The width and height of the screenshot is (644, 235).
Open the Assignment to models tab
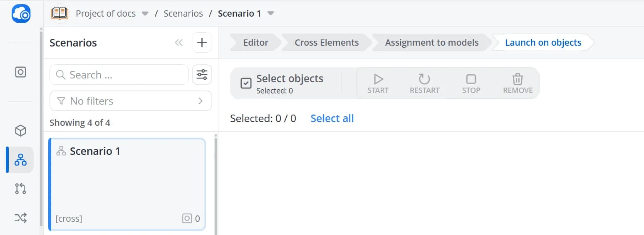[x=432, y=42]
